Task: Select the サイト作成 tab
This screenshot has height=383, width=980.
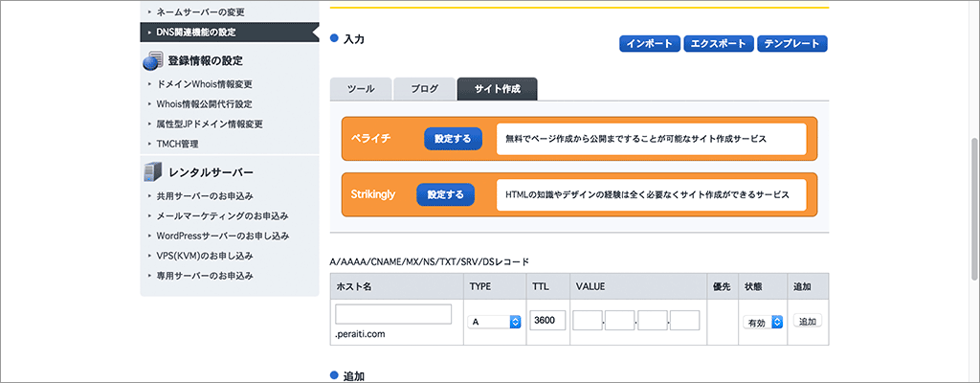Action: (498, 89)
